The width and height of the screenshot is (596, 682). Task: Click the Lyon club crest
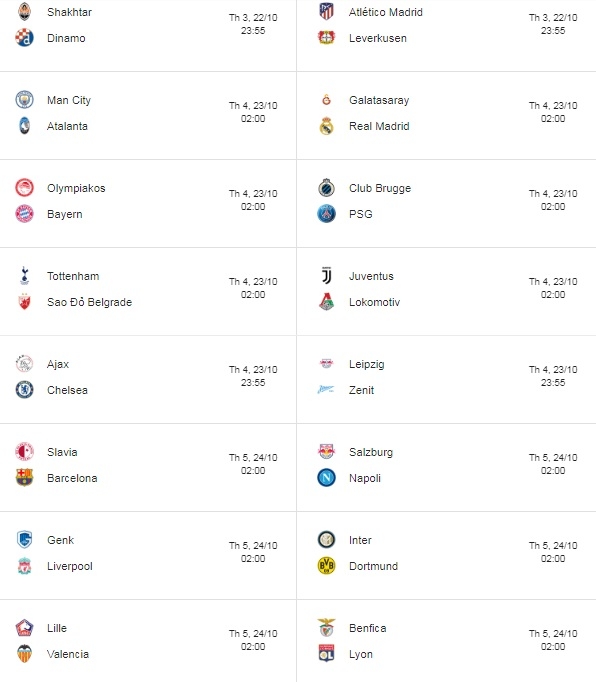pyautogui.click(x=326, y=653)
